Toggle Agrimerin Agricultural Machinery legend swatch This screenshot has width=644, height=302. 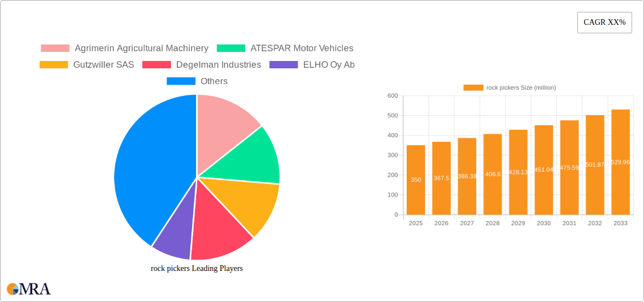55,49
